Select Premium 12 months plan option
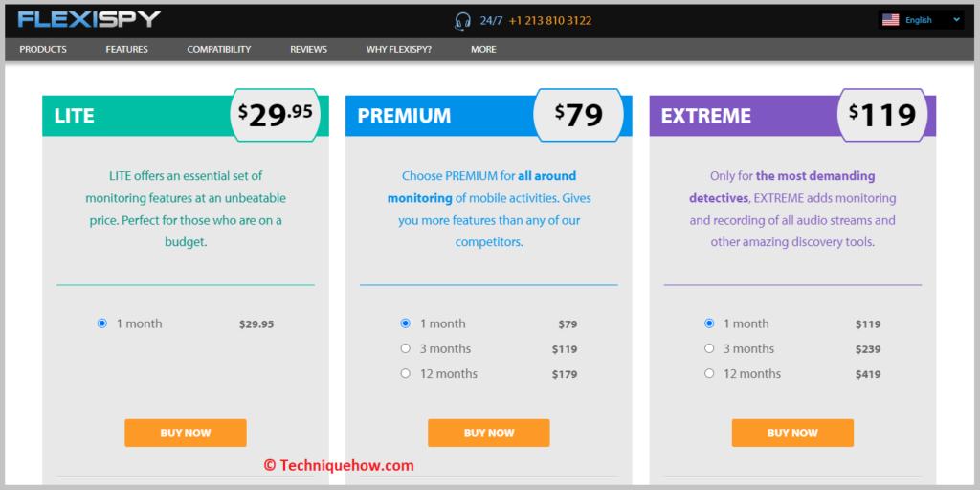980x490 pixels. [x=405, y=374]
